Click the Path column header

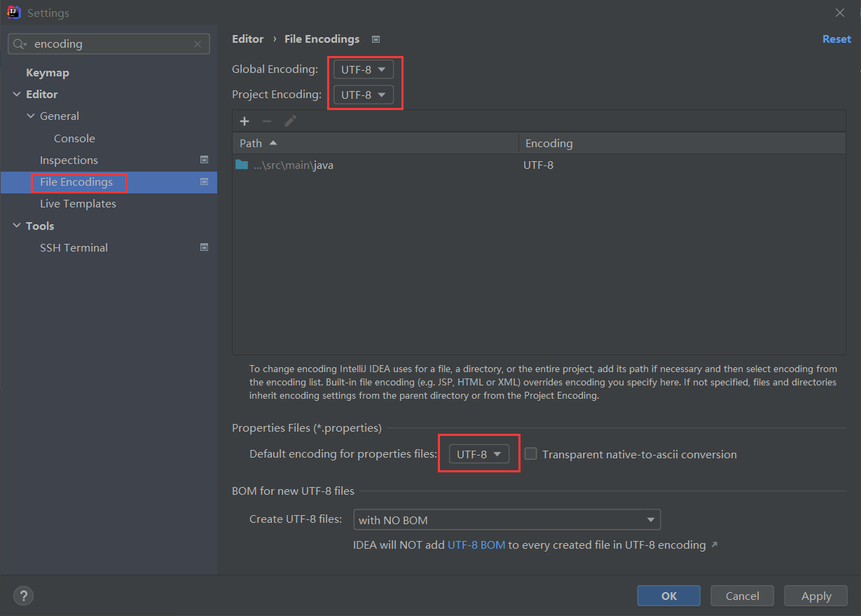coord(376,143)
